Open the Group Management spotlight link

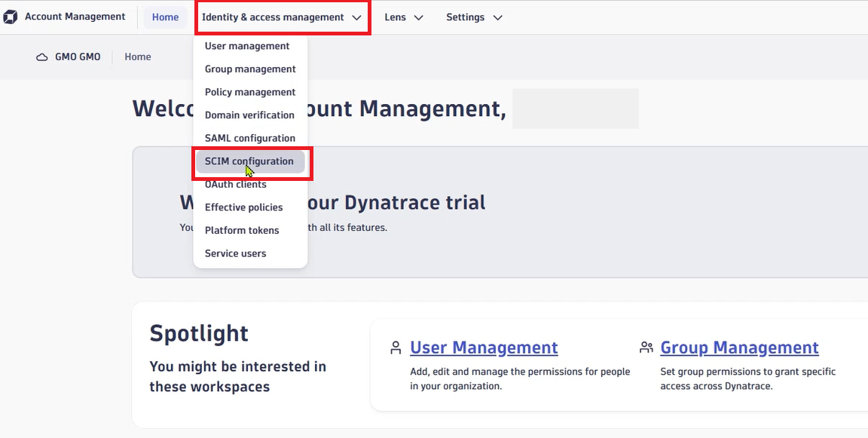[x=740, y=348]
